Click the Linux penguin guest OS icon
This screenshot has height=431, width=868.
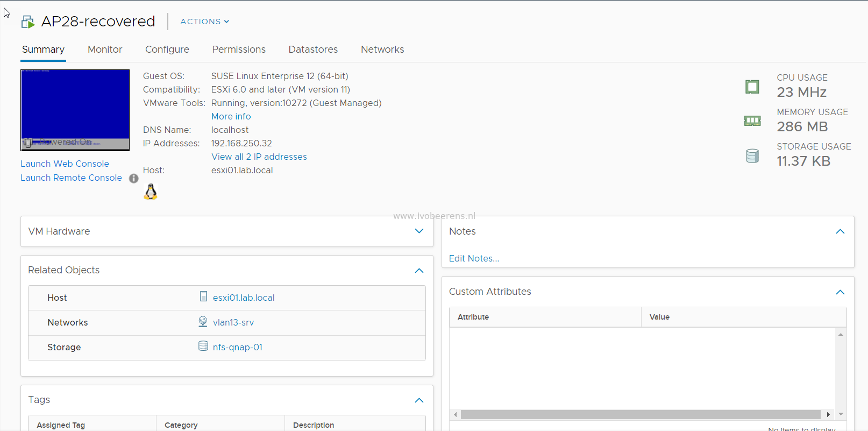click(151, 192)
